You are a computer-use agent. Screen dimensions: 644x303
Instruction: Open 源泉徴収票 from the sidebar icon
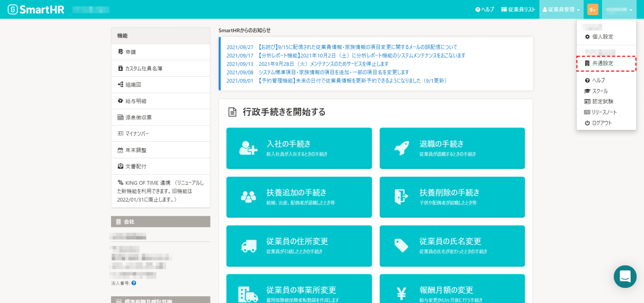(x=120, y=117)
